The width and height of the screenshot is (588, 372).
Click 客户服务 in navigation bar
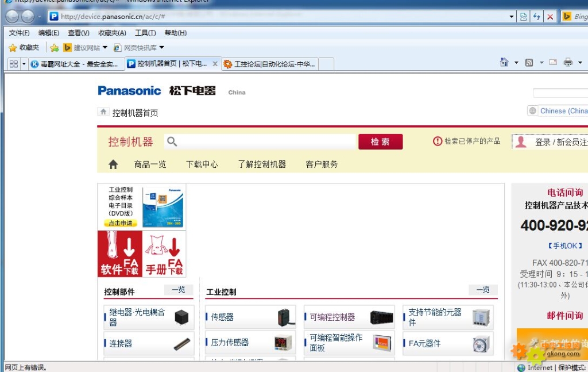click(322, 164)
